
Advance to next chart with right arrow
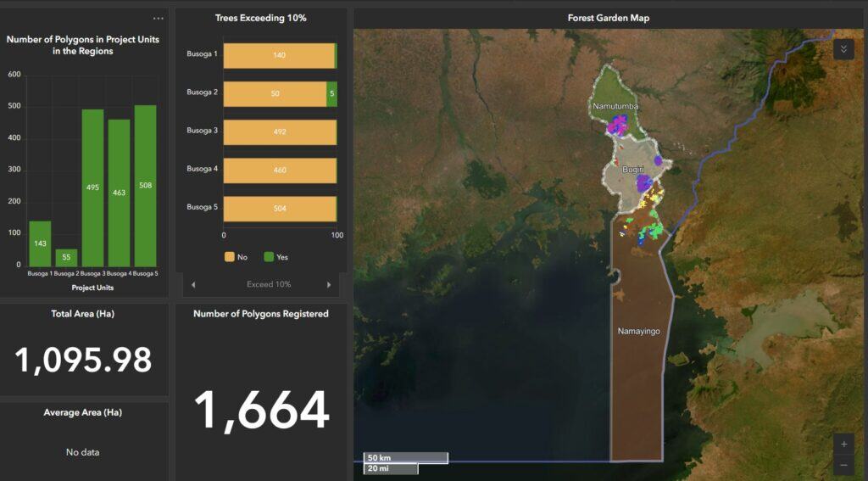tap(329, 284)
